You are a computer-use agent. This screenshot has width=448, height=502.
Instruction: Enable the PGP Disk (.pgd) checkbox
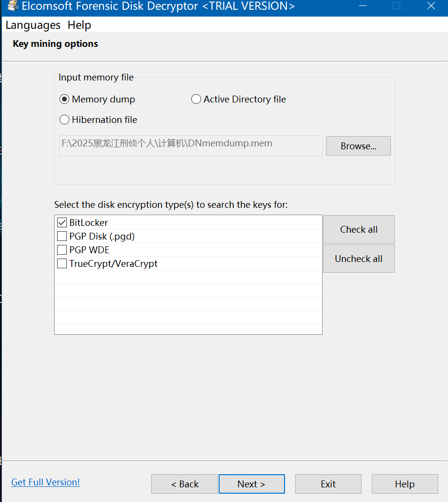[x=62, y=237]
